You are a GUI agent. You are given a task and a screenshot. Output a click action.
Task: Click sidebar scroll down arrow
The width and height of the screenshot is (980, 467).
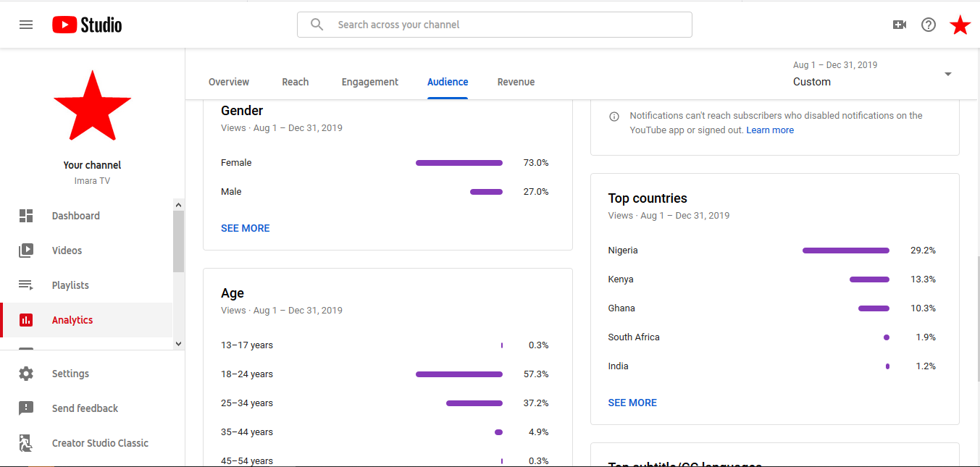[x=179, y=344]
